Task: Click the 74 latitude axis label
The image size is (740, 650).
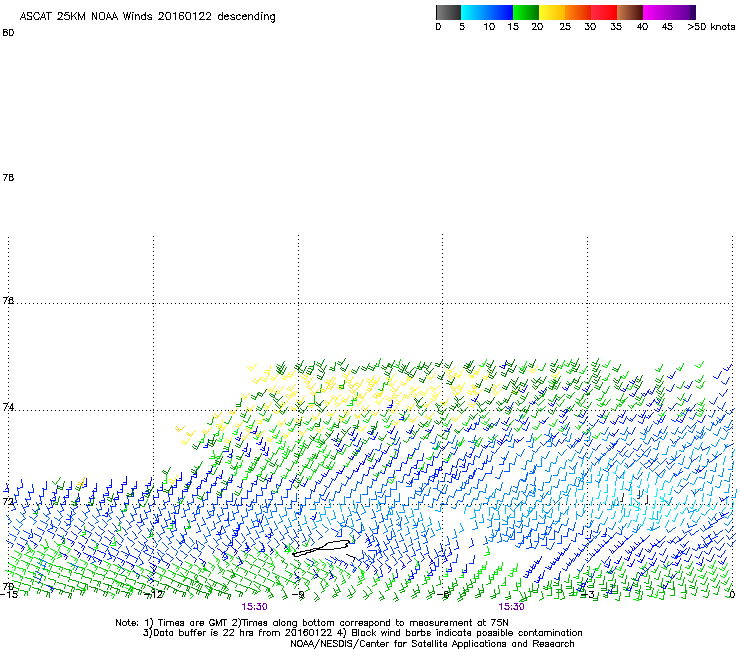Action: click(8, 407)
